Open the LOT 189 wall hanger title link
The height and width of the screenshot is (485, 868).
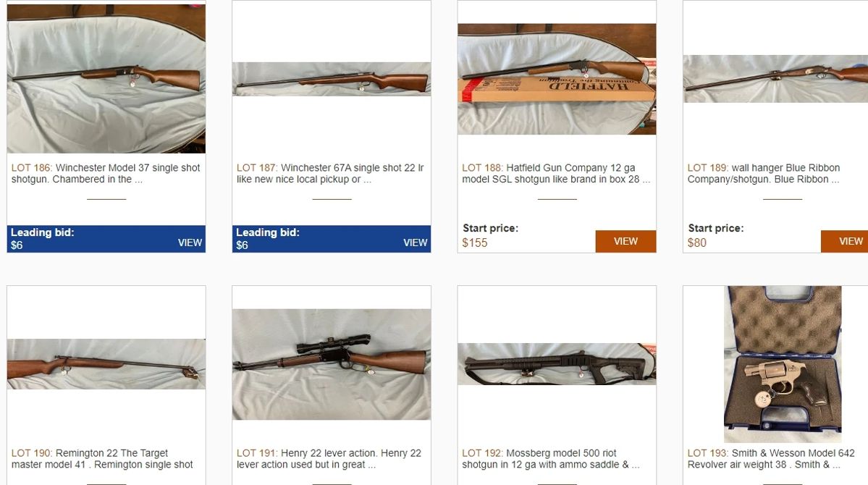point(764,173)
